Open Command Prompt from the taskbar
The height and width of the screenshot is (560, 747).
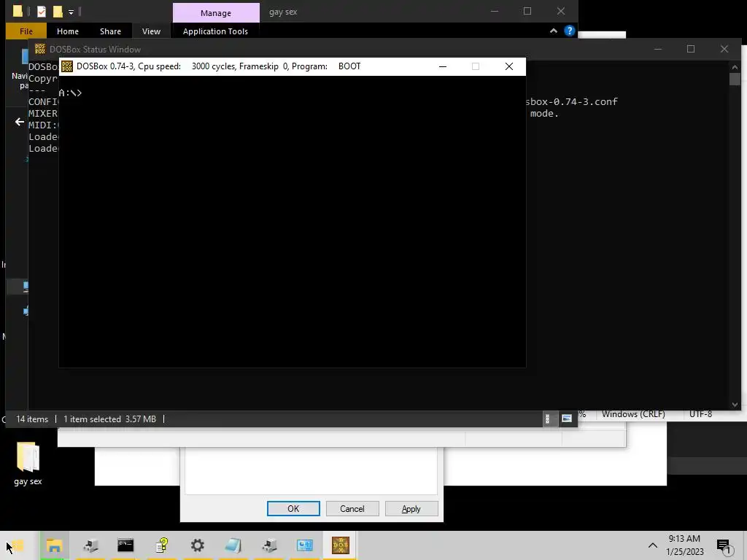[x=125, y=545]
